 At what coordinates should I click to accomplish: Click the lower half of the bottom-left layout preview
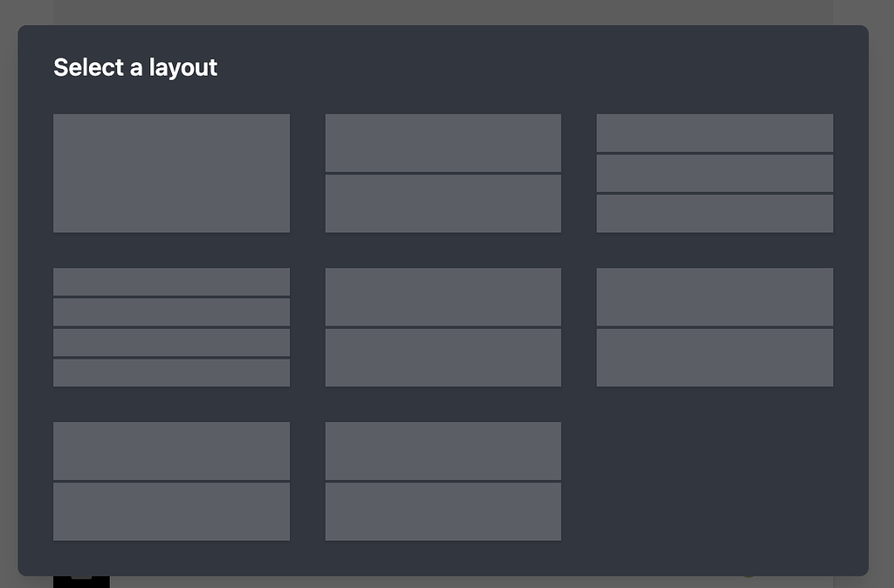(x=171, y=510)
